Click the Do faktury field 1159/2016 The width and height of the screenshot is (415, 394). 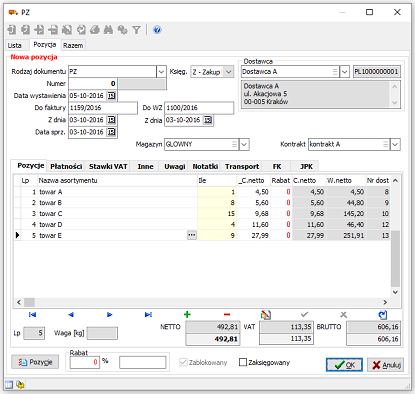(x=103, y=108)
